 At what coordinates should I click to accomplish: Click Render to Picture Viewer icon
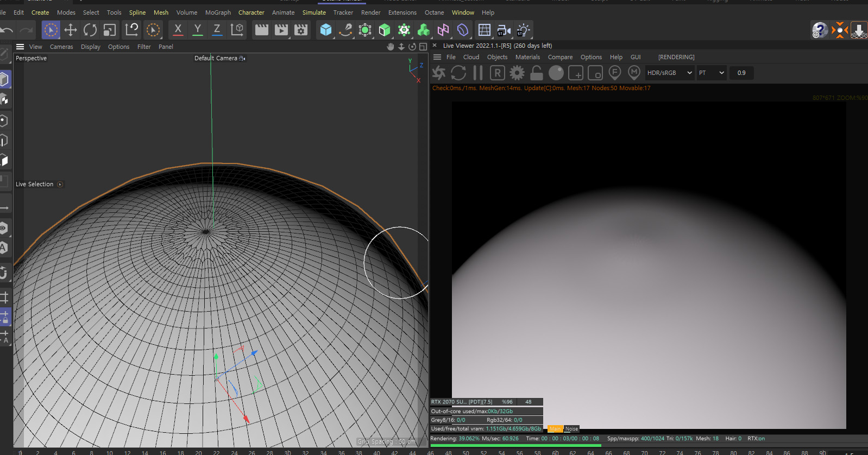click(281, 30)
